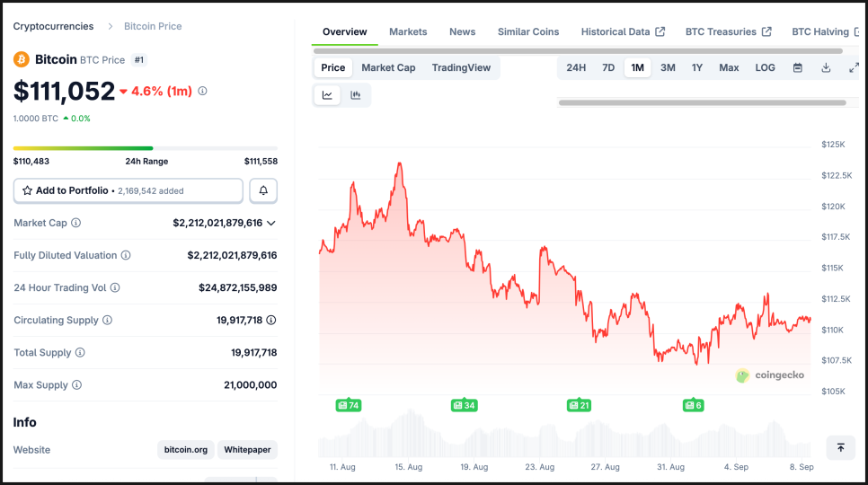The width and height of the screenshot is (868, 485).
Task: Click info icon beside Market Cap label
Action: (75, 223)
